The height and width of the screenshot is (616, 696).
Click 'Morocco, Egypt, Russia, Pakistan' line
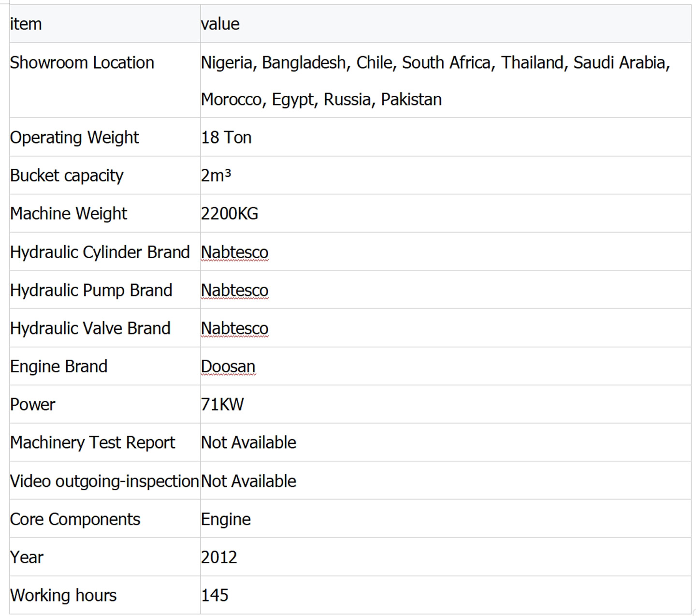321,100
